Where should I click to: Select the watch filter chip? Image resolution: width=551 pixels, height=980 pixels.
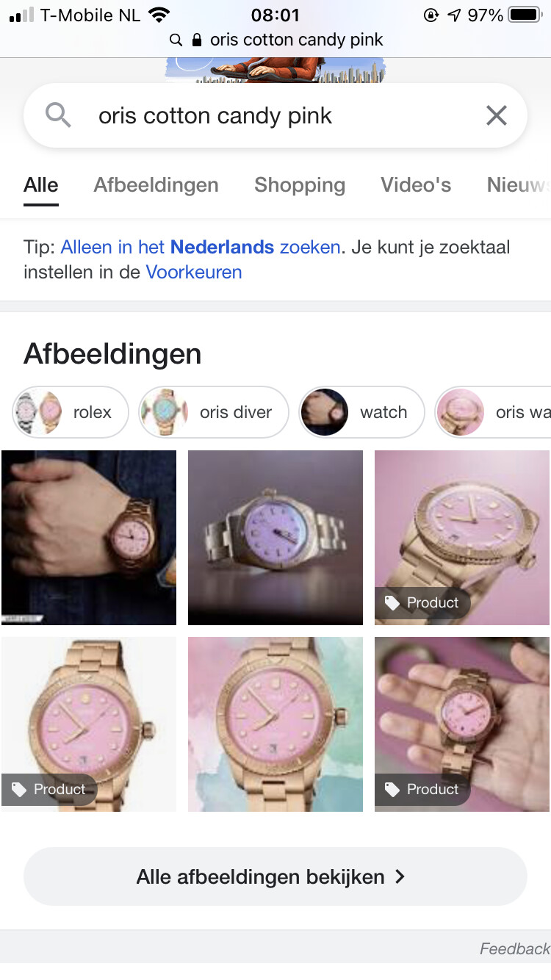pos(361,412)
